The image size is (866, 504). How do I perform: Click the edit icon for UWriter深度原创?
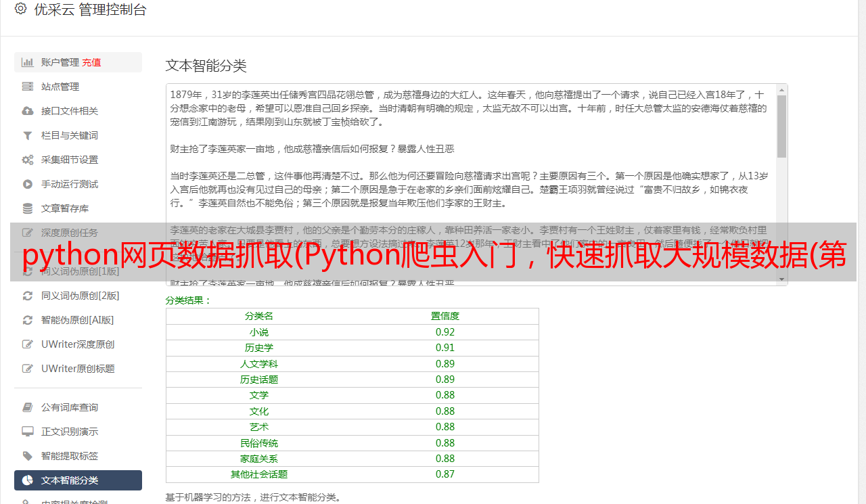coord(28,344)
